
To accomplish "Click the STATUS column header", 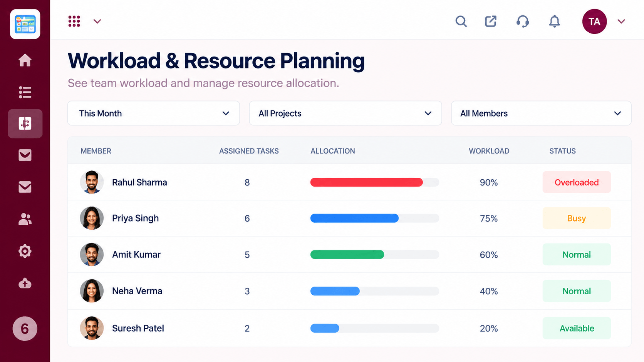I will (x=562, y=151).
